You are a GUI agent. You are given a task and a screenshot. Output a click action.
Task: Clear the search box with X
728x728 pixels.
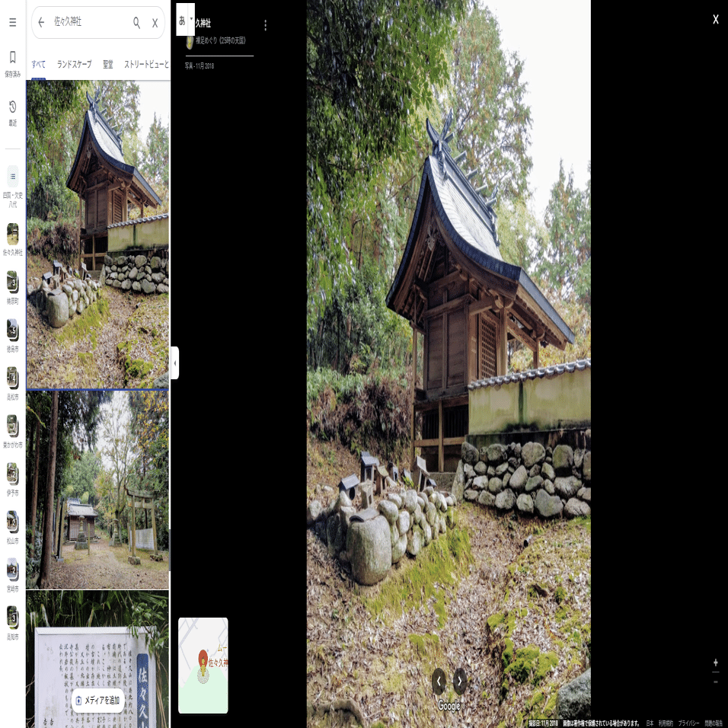(155, 23)
